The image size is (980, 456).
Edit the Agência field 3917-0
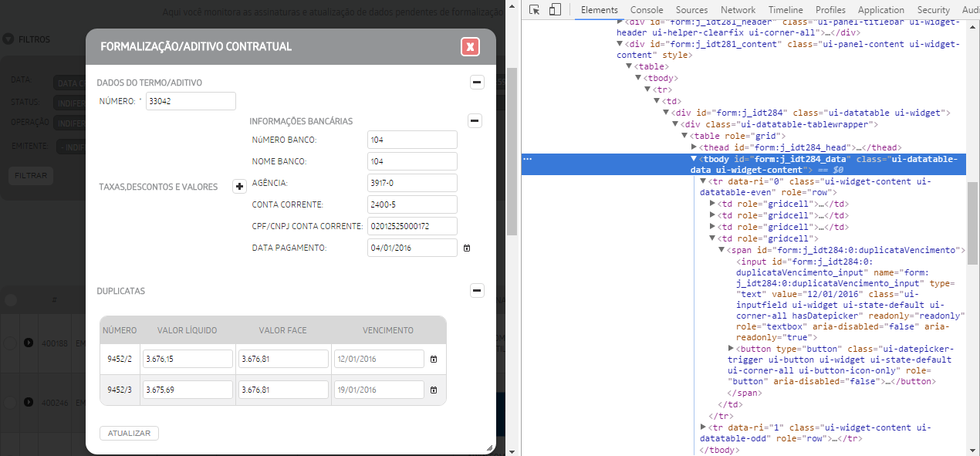tap(412, 183)
